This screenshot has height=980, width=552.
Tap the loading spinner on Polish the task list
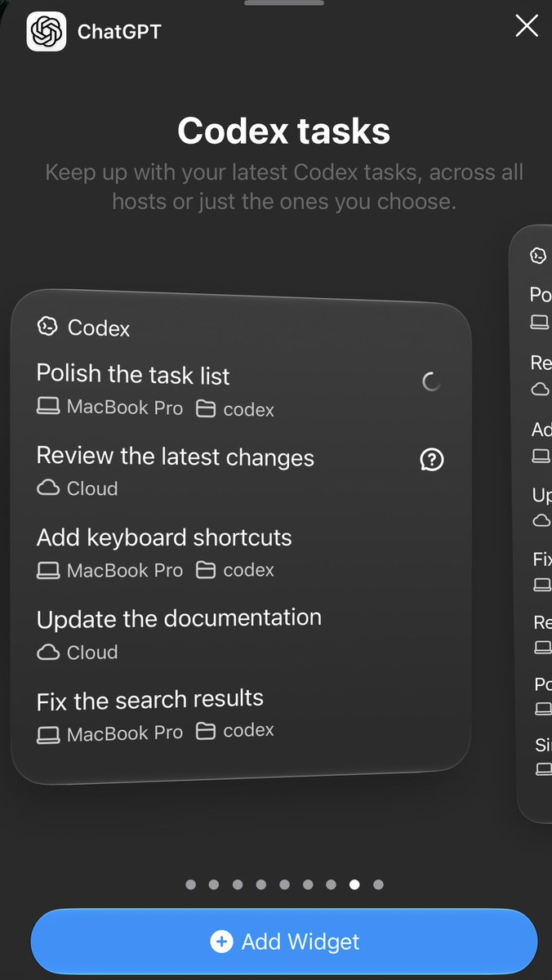point(431,381)
